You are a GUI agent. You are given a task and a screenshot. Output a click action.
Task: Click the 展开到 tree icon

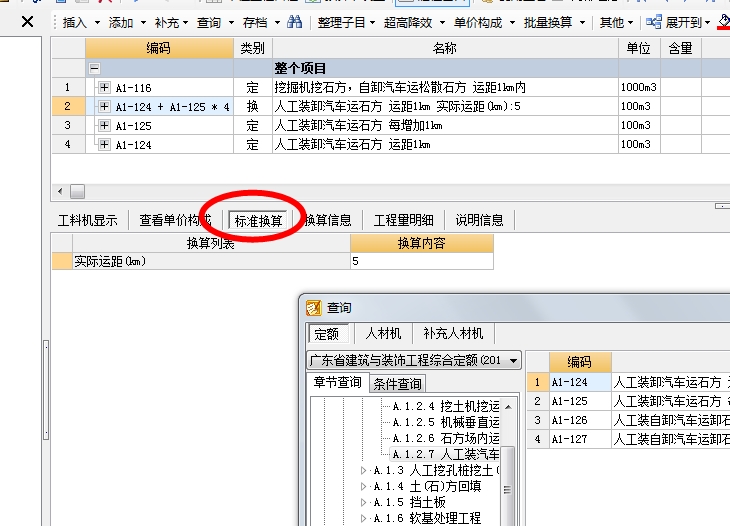coord(654,22)
